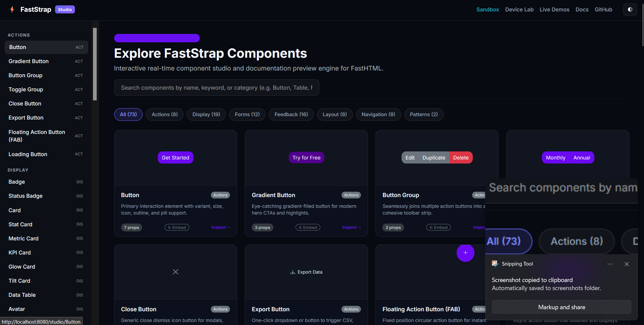Click the Duplicate button in button group
Image resolution: width=644 pixels, height=325 pixels.
click(x=434, y=157)
